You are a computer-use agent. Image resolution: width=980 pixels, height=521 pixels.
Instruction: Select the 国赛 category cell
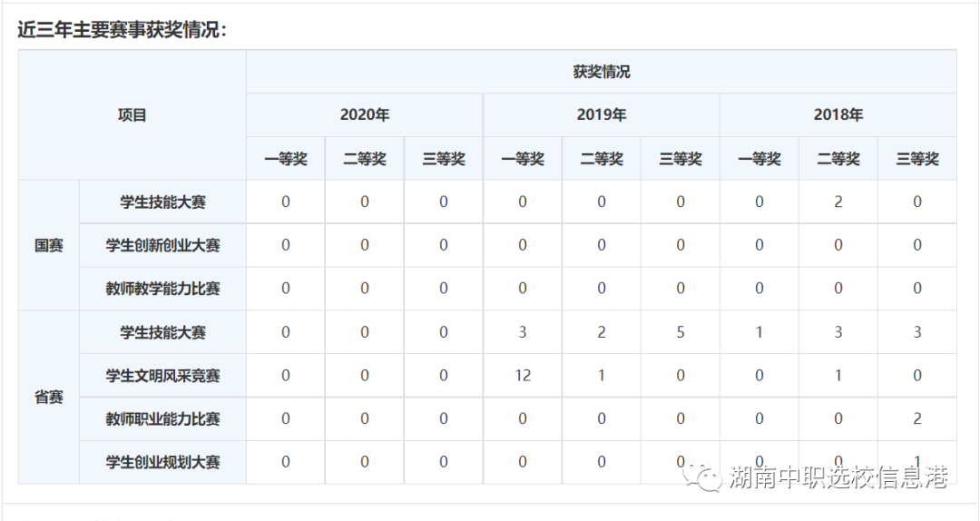click(x=49, y=245)
